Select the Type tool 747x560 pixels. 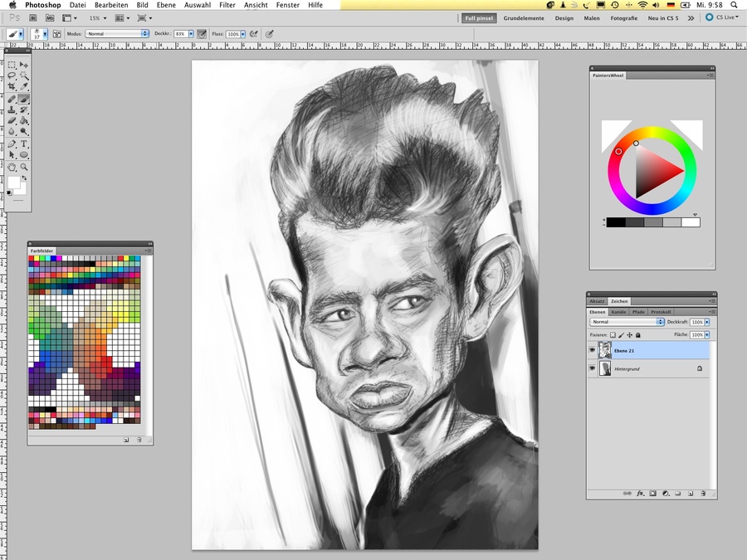click(x=24, y=144)
